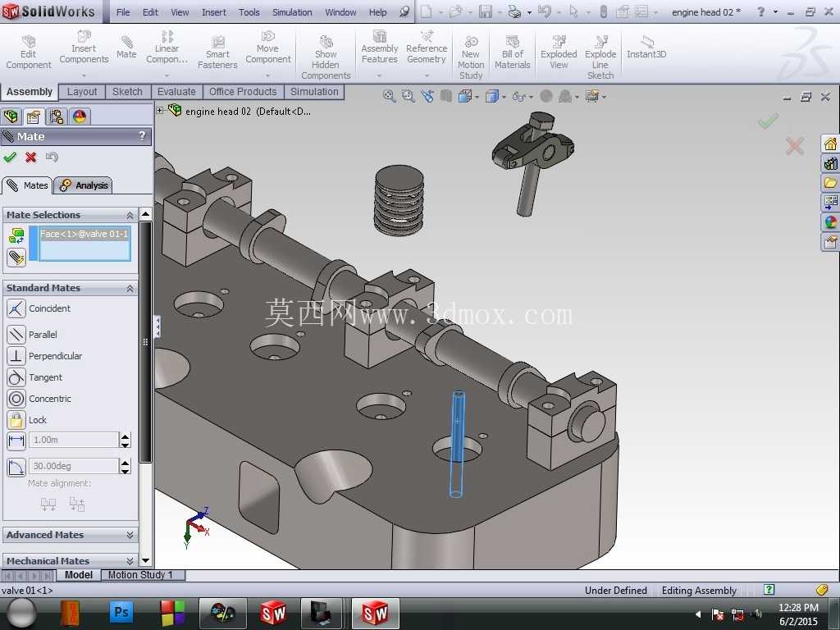Open View Orientation dropdown arrow
This screenshot has height=630, width=840.
(x=477, y=97)
